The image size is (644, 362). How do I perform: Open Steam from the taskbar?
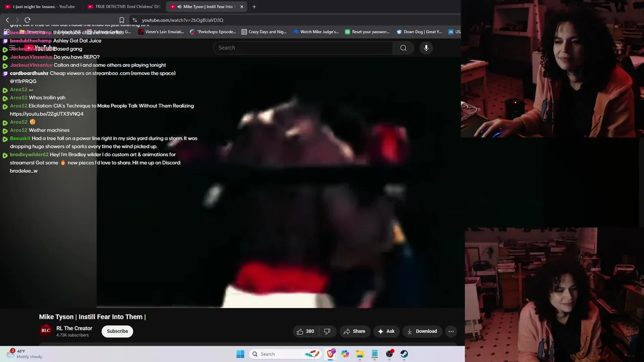click(404, 354)
